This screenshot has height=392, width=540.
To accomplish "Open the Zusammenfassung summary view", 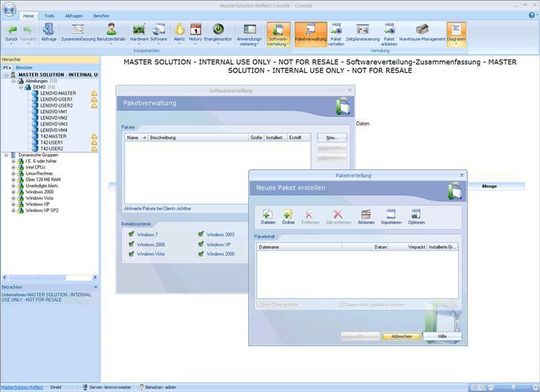I will pos(78,33).
